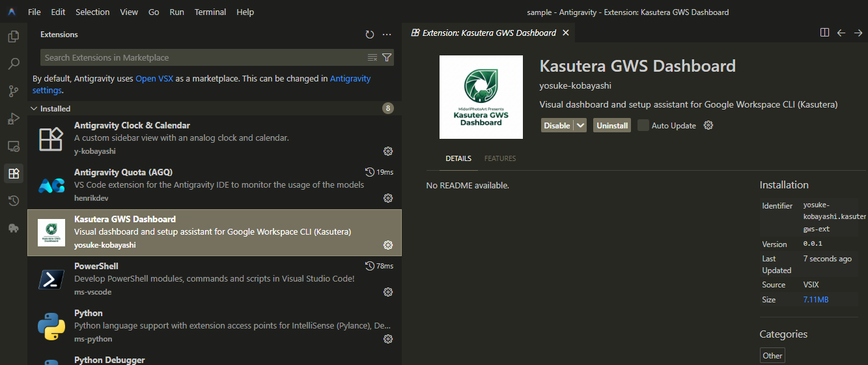
Task: Close the Kasutera GWS Dashboard extension tab
Action: 566,33
